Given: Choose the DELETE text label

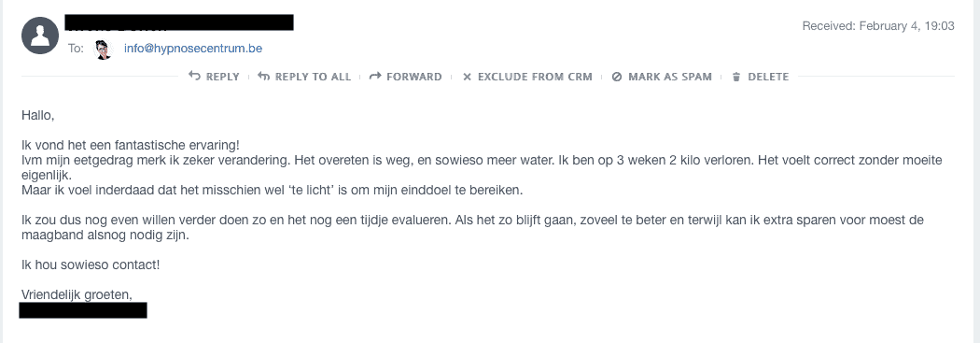Looking at the screenshot, I should click(768, 77).
